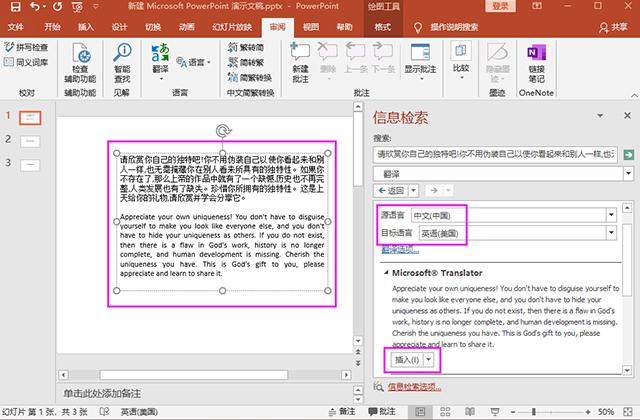
Task: Select slide 3 thumbnail
Action: pyautogui.click(x=30, y=165)
